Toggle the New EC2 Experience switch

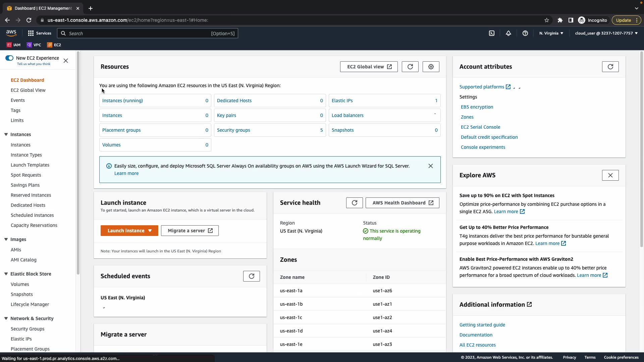tap(9, 58)
